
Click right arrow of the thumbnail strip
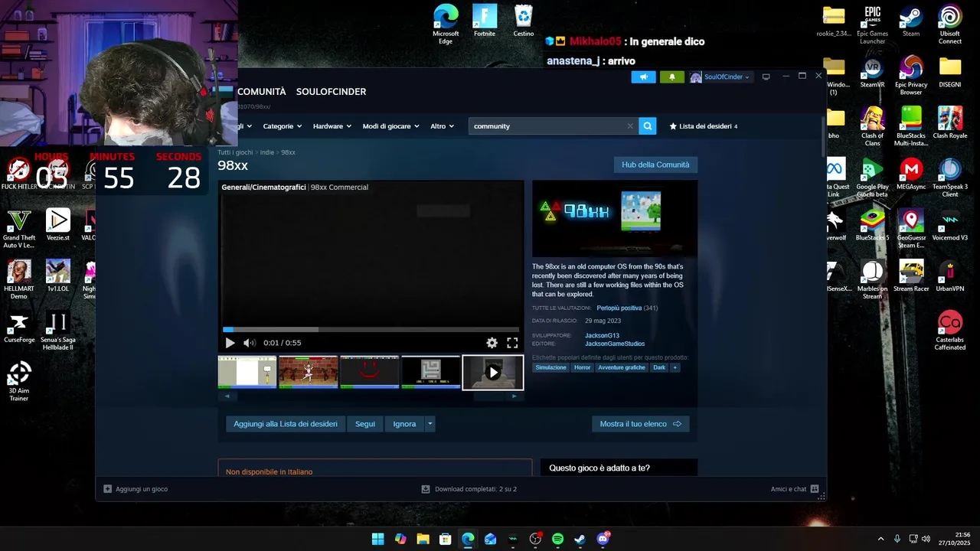pyautogui.click(x=514, y=396)
